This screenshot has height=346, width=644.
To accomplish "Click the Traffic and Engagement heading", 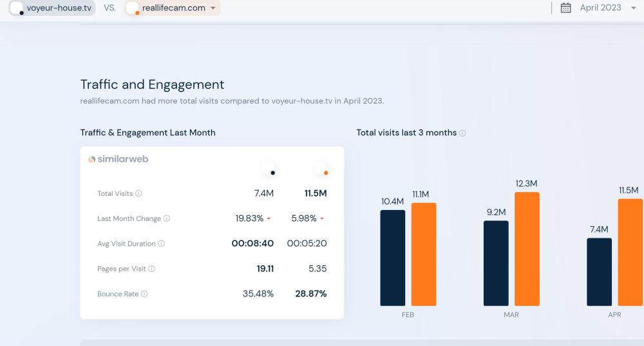I will 152,84.
